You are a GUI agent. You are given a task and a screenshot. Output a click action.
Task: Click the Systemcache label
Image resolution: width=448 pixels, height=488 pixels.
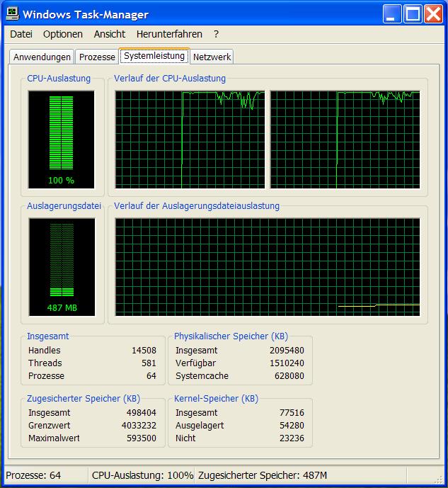coord(202,376)
